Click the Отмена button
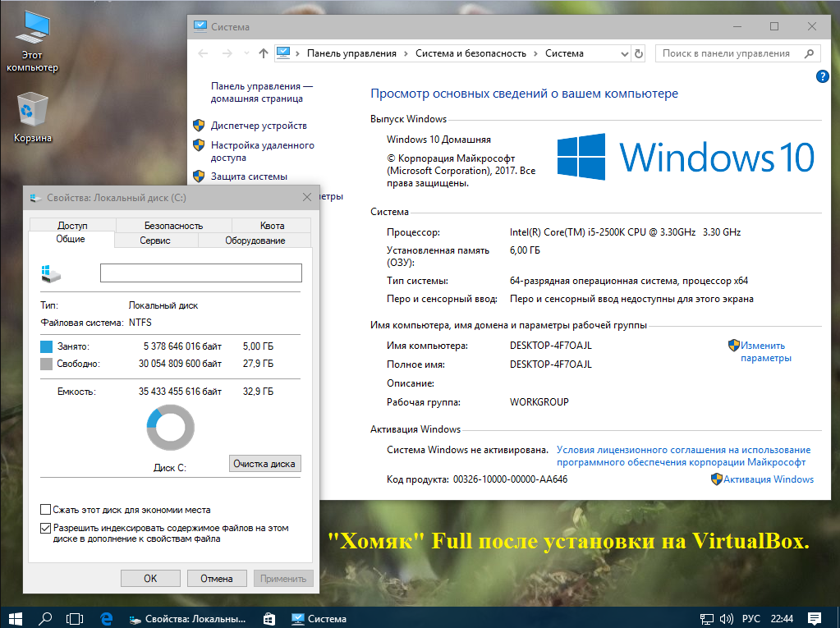Viewport: 840px width, 628px height. pos(217,578)
